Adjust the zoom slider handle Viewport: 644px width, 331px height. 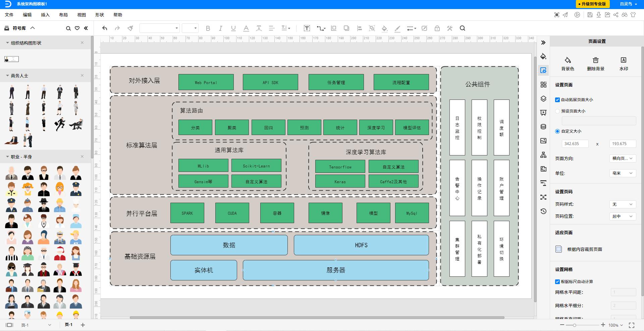point(574,325)
